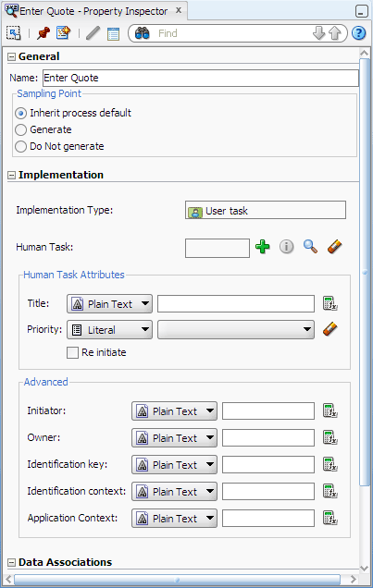This screenshot has width=373, height=588.
Task: Select the Enter Quote - Property Inspector tab
Action: pyautogui.click(x=93, y=11)
